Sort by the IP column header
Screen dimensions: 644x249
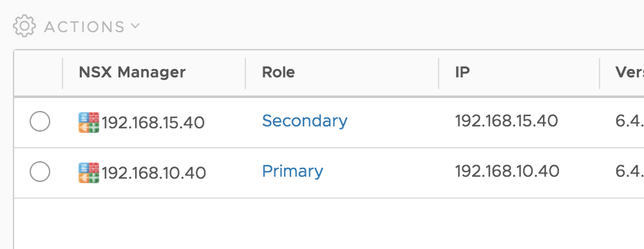[x=462, y=72]
